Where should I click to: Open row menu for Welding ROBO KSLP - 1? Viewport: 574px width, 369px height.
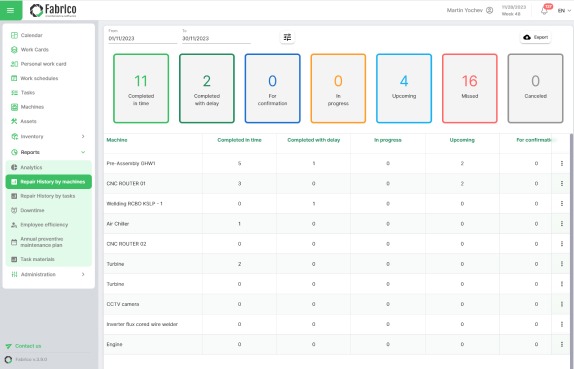562,204
